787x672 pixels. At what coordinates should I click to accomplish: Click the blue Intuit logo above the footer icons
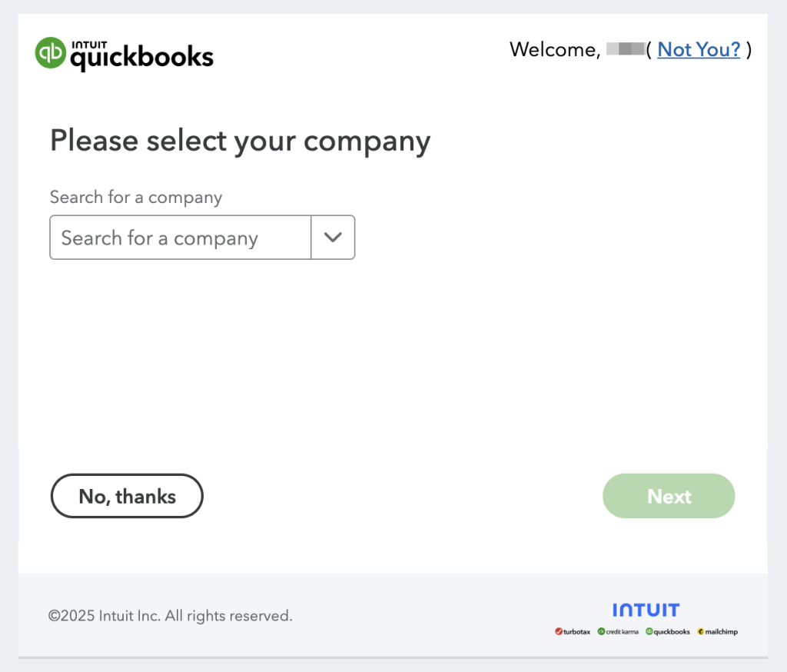tap(646, 610)
